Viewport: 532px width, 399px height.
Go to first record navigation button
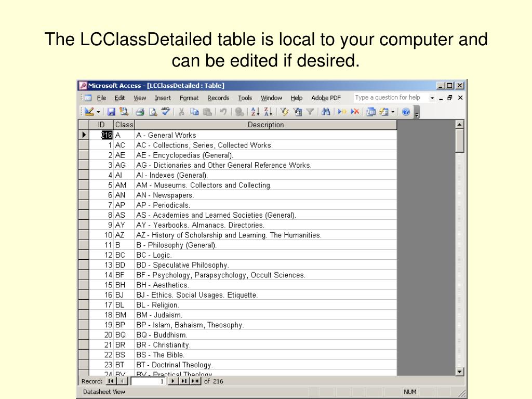[111, 381]
